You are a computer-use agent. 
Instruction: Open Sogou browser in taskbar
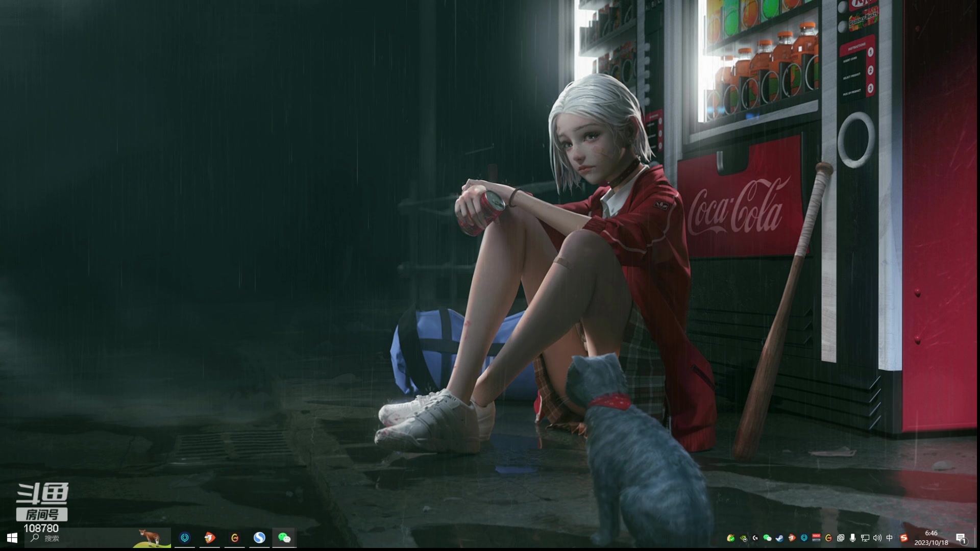pyautogui.click(x=259, y=538)
